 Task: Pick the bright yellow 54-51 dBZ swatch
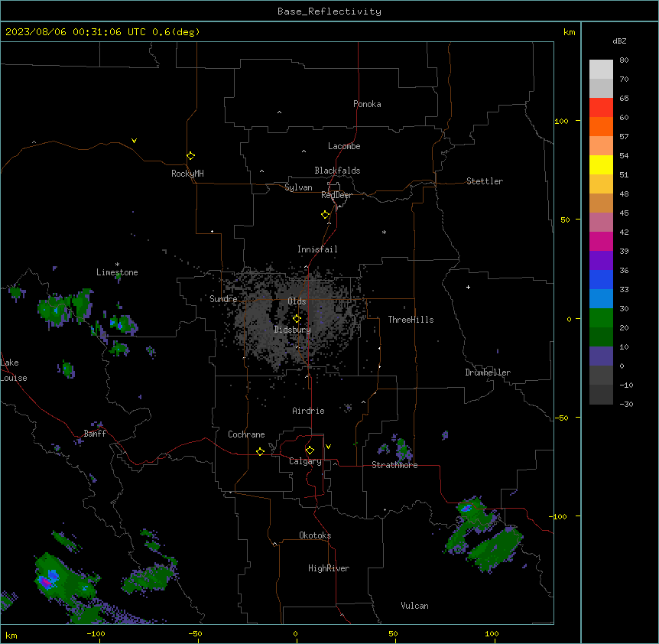[601, 164]
